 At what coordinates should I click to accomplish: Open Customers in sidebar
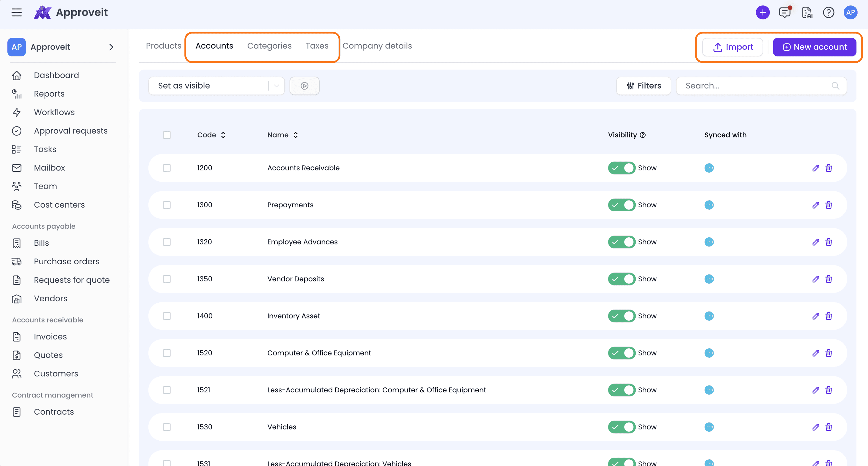click(56, 374)
